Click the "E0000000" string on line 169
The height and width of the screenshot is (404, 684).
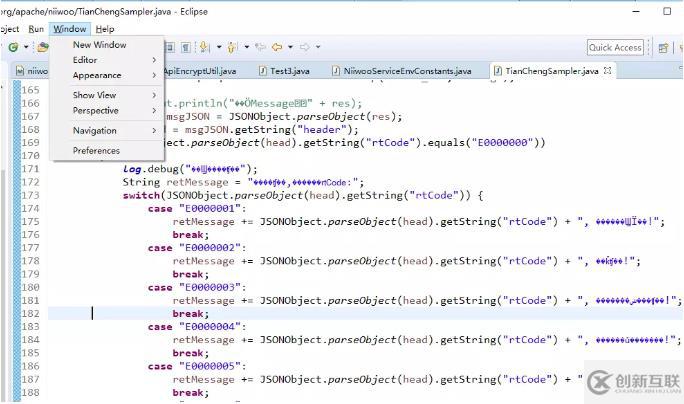[x=503, y=143]
